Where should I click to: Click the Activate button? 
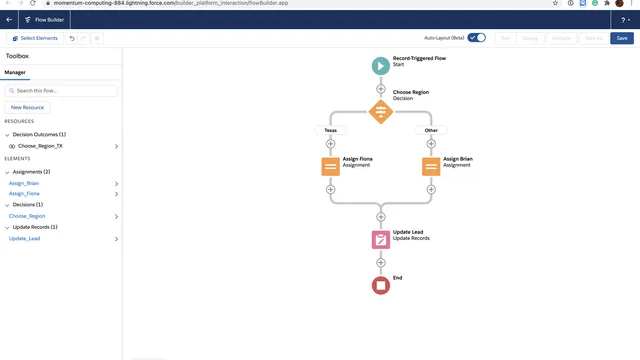(561, 38)
